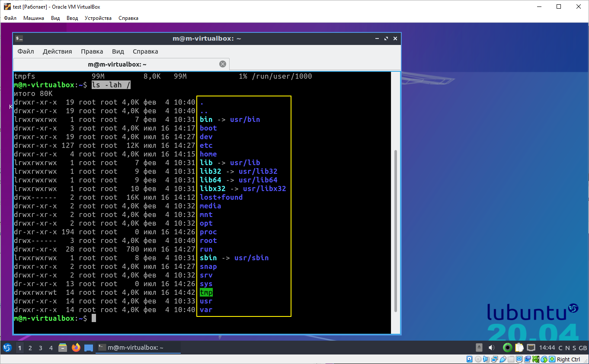Select the m@m-virtualbox: ~ terminal tab
589x364 pixels.
click(x=122, y=64)
